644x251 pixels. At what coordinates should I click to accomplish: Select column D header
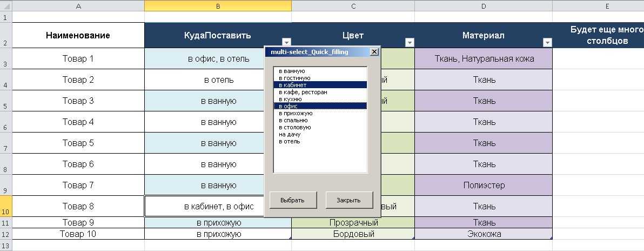pos(484,6)
